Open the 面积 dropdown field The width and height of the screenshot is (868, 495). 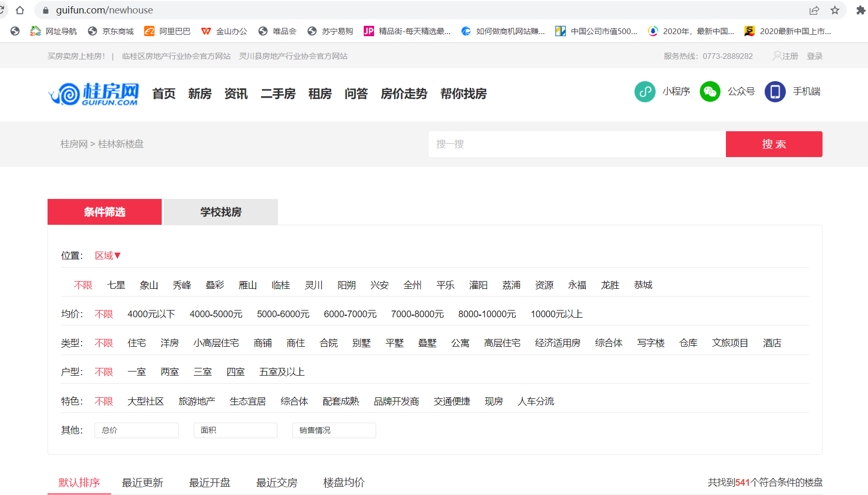click(235, 430)
